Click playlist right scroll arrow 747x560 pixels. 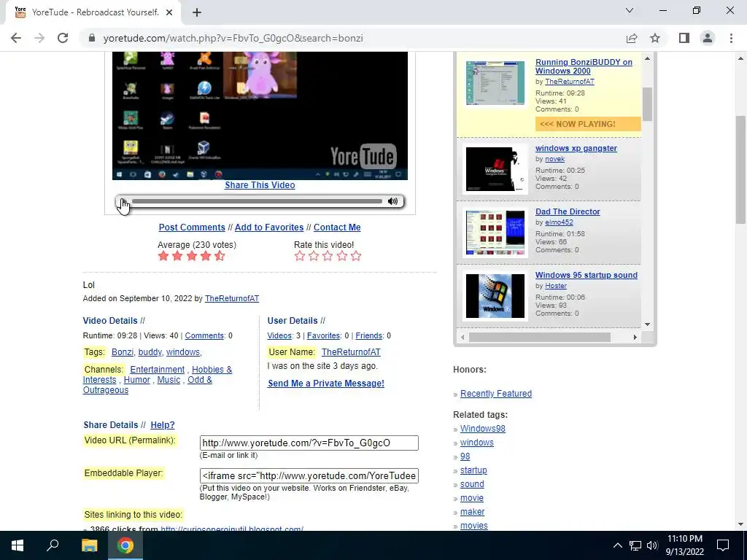click(635, 337)
